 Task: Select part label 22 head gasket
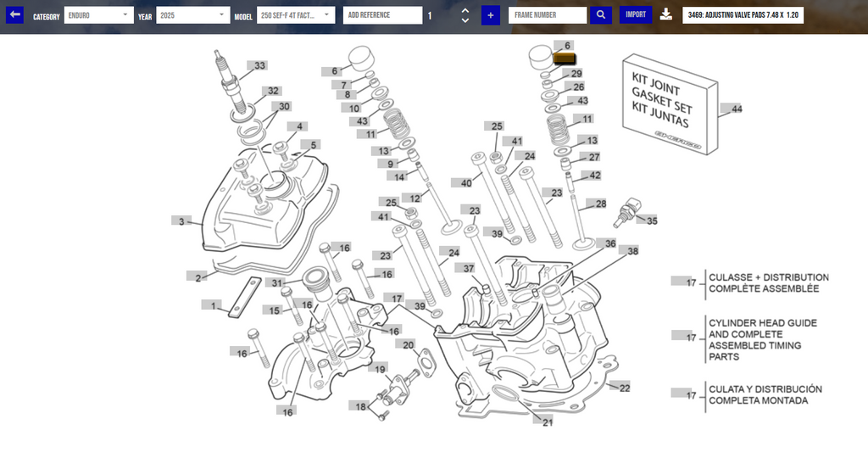621,388
